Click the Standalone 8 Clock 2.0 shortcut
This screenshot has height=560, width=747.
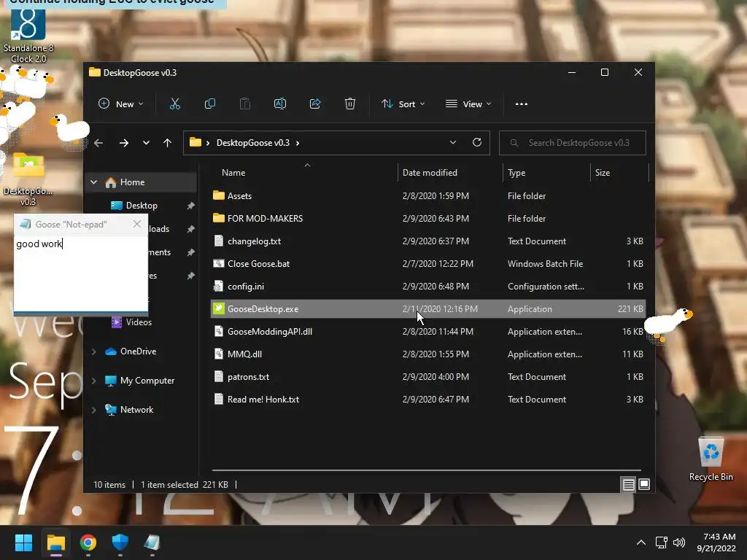tap(28, 34)
